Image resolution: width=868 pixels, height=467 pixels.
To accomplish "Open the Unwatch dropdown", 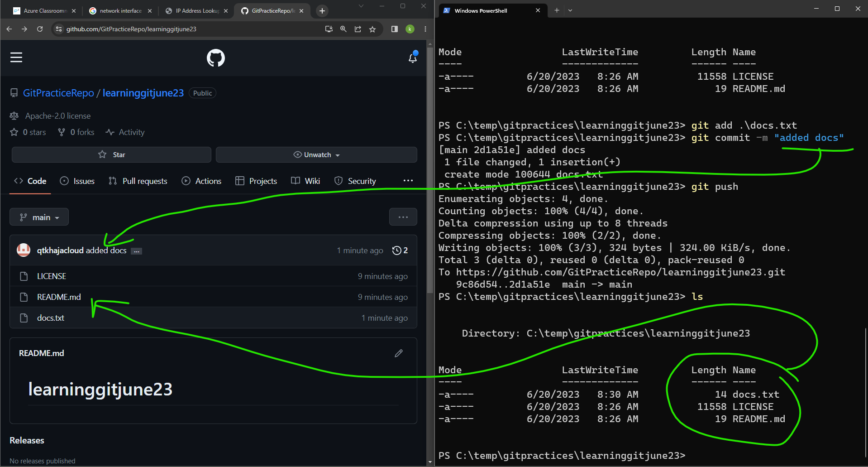I will pyautogui.click(x=316, y=154).
